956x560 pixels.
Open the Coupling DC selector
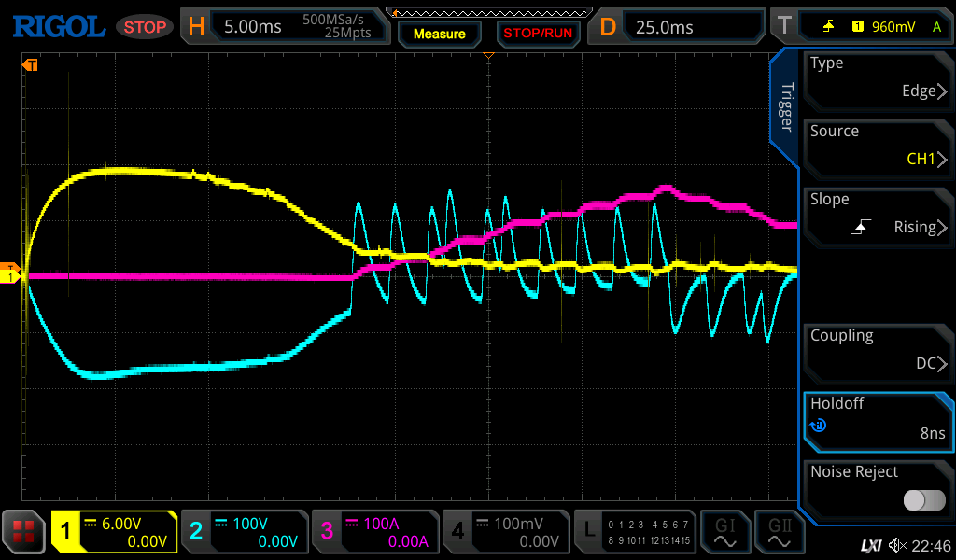[878, 351]
